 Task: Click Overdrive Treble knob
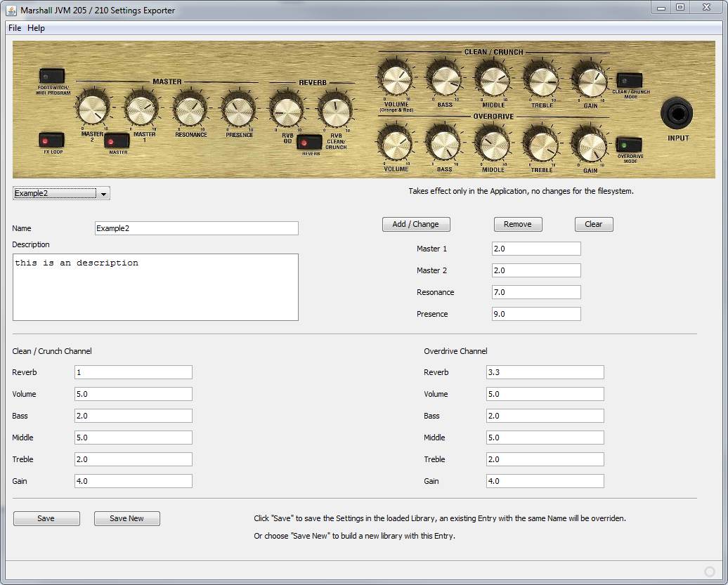[x=541, y=145]
